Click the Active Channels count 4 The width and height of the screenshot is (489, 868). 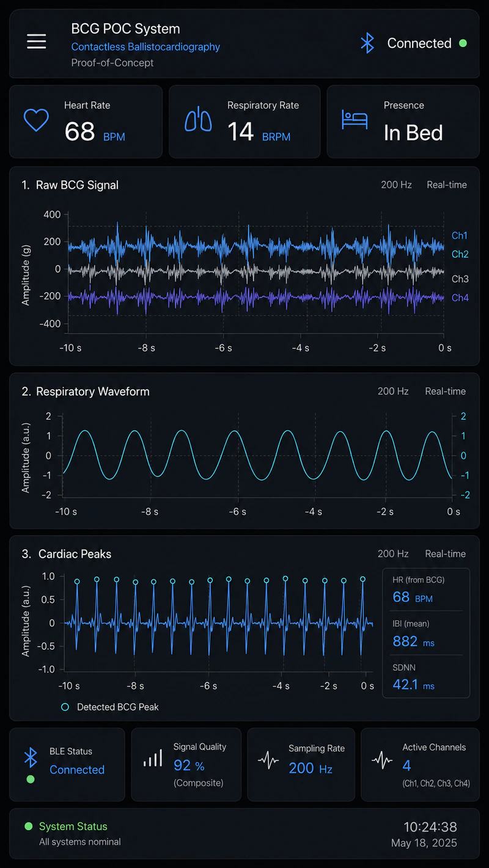pos(406,765)
